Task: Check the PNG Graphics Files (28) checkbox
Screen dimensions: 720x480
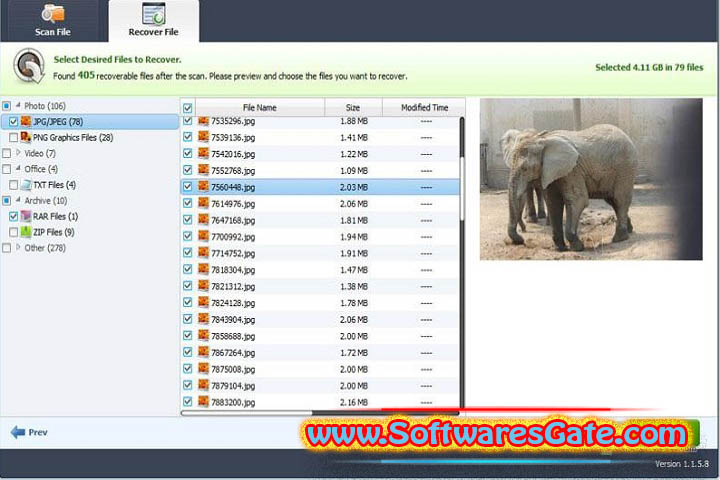Action: [x=13, y=137]
